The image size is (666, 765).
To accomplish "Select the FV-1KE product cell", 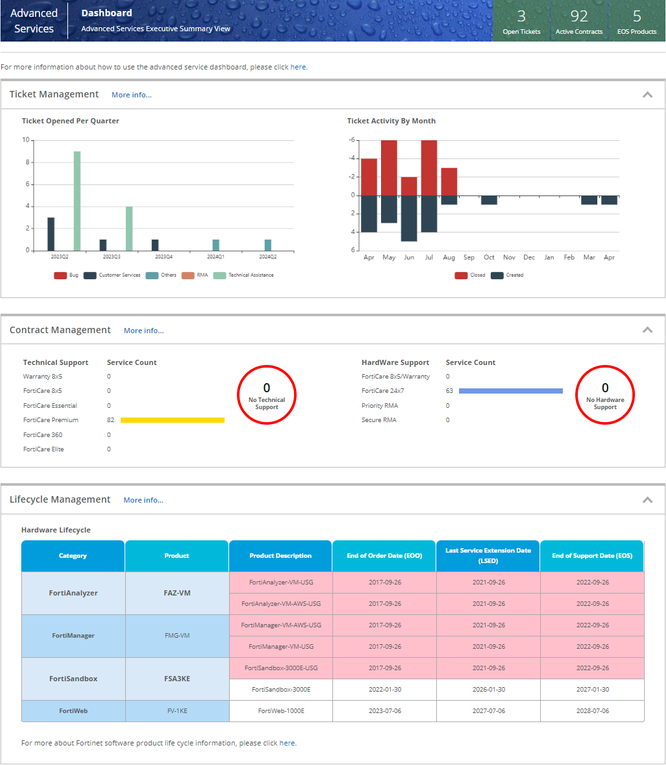I will click(177, 711).
